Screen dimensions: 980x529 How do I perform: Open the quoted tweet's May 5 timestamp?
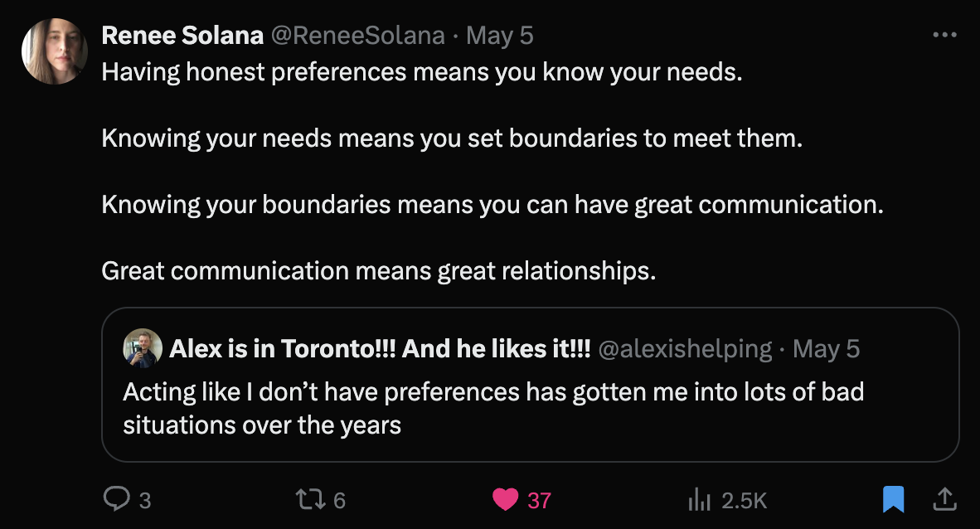826,349
